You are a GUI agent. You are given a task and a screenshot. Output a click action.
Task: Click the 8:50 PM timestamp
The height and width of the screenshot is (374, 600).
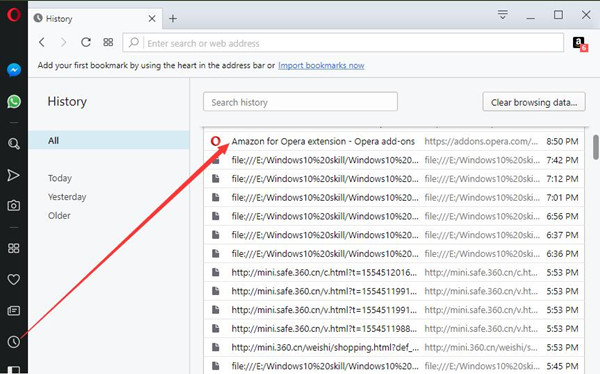[x=562, y=141]
